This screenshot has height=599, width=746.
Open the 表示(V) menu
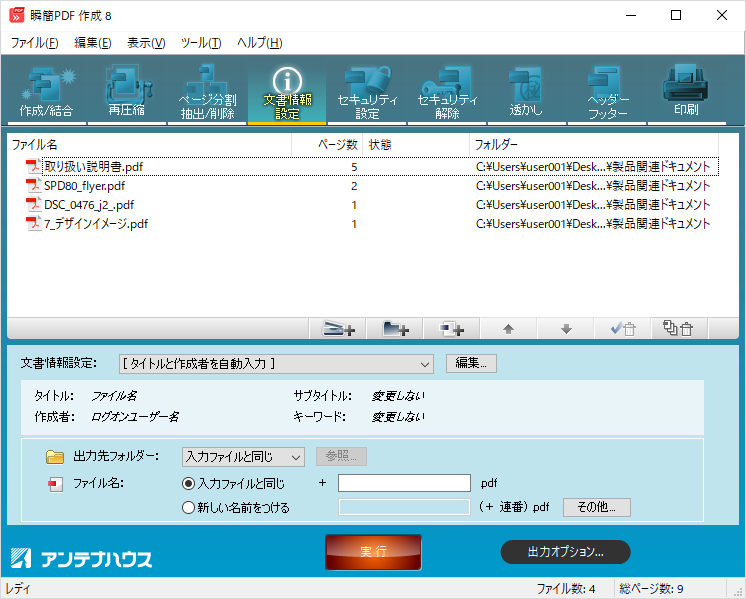tap(146, 43)
